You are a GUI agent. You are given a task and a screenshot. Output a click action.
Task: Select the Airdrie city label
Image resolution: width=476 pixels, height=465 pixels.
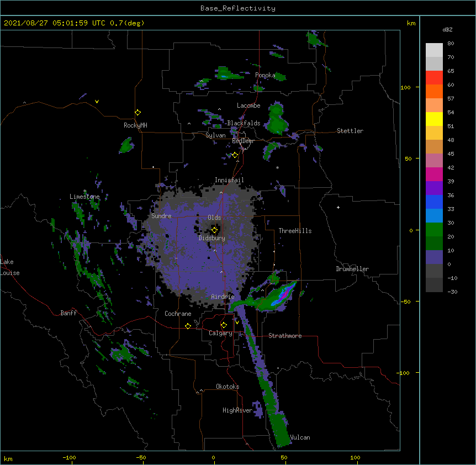pyautogui.click(x=223, y=297)
